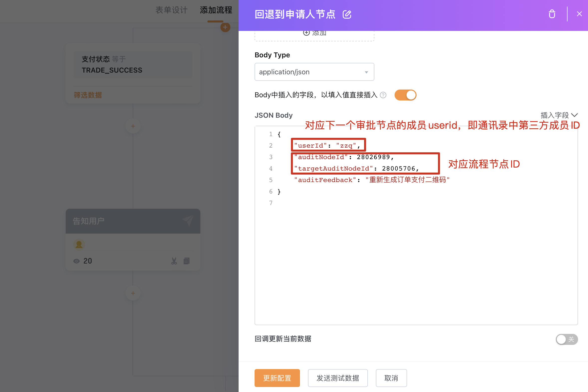
Task: Click the "auditNodeId": 28026989 line
Action: [344, 157]
